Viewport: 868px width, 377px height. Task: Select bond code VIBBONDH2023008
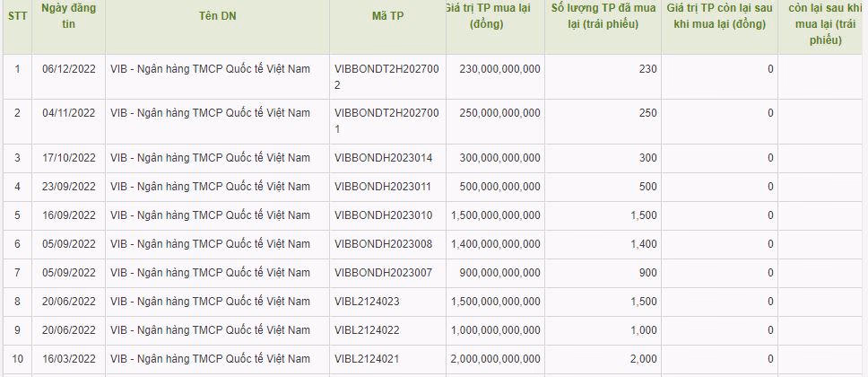coord(383,244)
